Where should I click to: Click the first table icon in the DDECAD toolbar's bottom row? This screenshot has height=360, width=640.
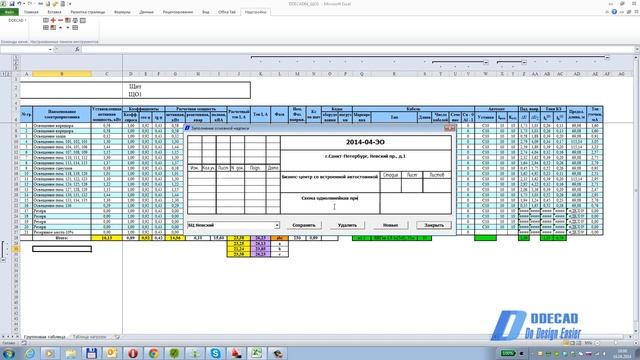pos(46,28)
